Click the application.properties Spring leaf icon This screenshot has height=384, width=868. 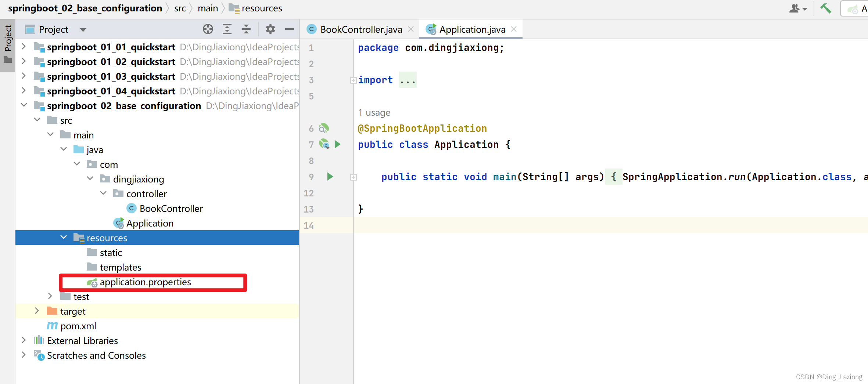tap(92, 282)
